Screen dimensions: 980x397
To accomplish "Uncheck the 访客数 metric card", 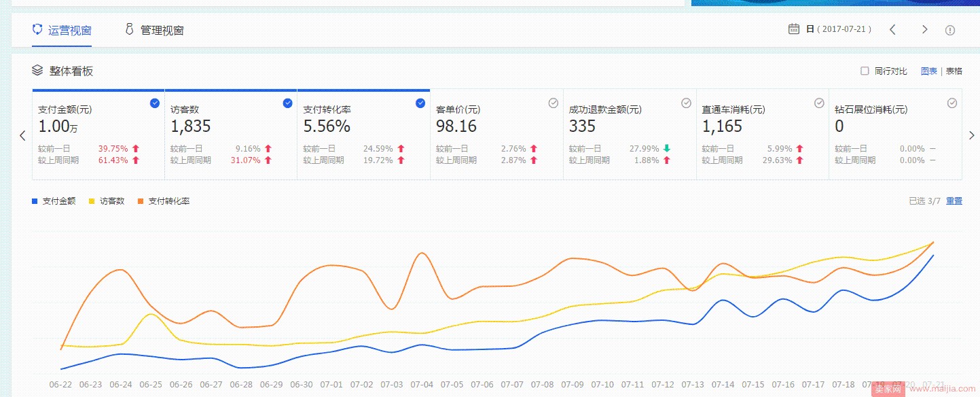I will tap(287, 103).
